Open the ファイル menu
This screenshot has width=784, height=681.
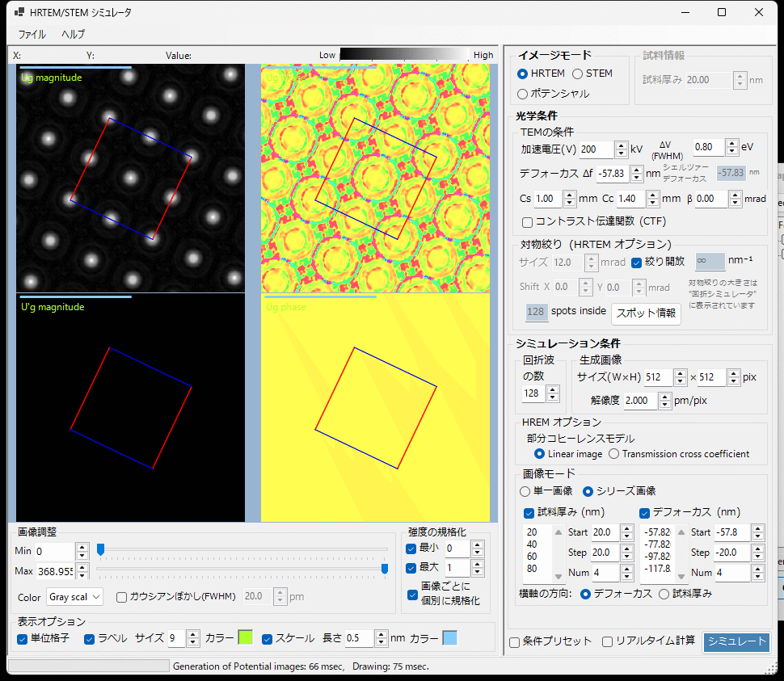[x=33, y=36]
